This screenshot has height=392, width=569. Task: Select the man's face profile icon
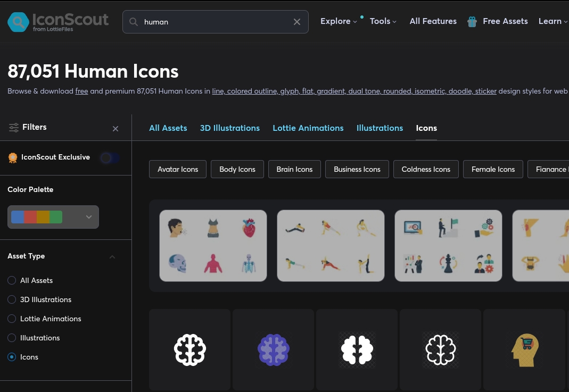coord(176,228)
